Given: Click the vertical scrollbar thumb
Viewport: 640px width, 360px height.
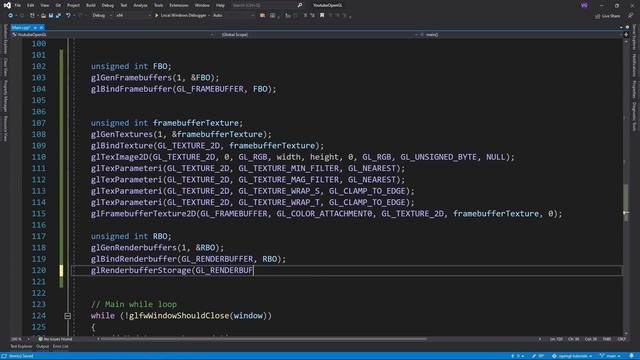Looking at the screenshot, I should tap(626, 203).
